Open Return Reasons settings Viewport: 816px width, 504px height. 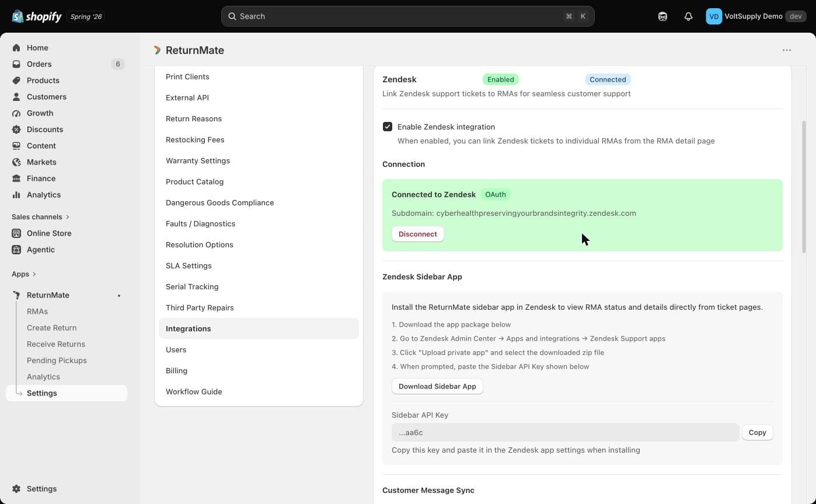[259, 119]
